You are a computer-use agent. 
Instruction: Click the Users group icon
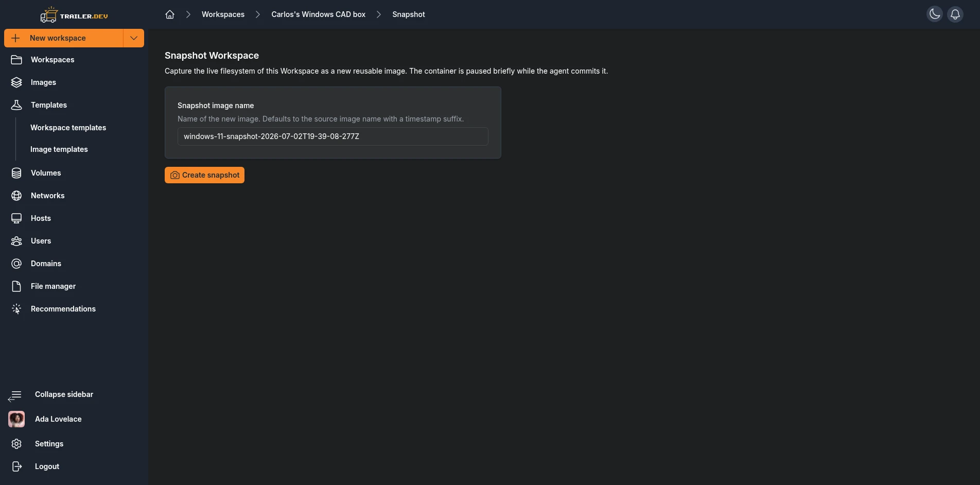pyautogui.click(x=16, y=241)
